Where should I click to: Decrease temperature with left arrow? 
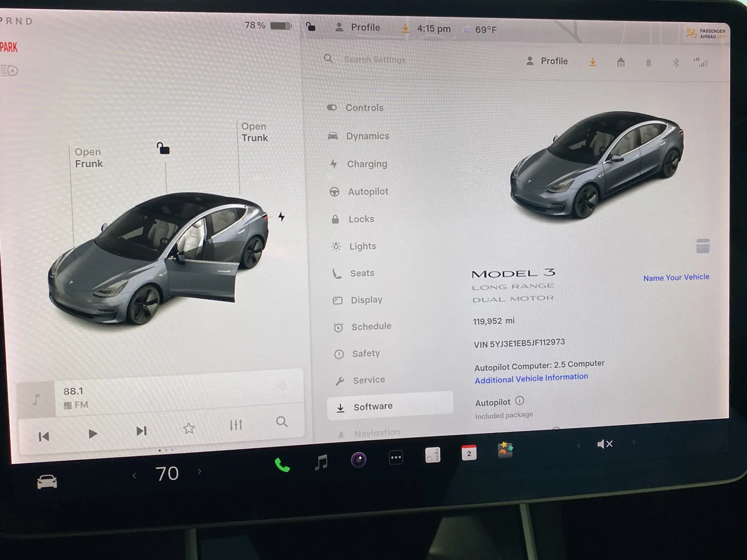tap(134, 476)
